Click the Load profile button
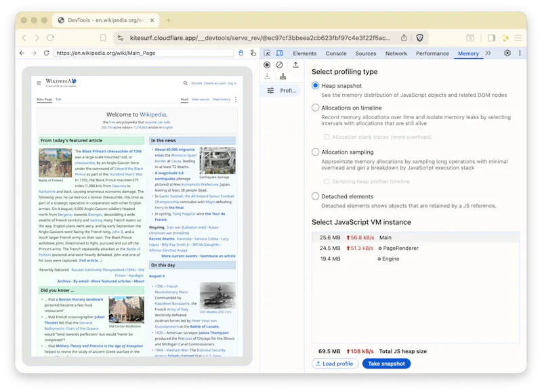 tap(335, 364)
